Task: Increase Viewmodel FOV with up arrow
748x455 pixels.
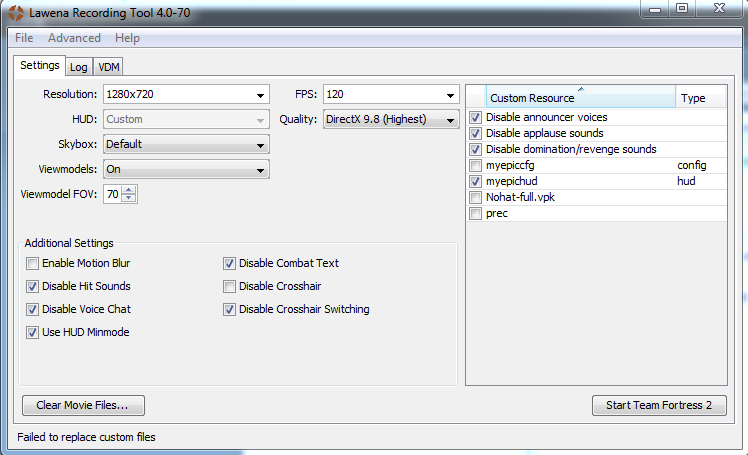Action: coord(128,190)
